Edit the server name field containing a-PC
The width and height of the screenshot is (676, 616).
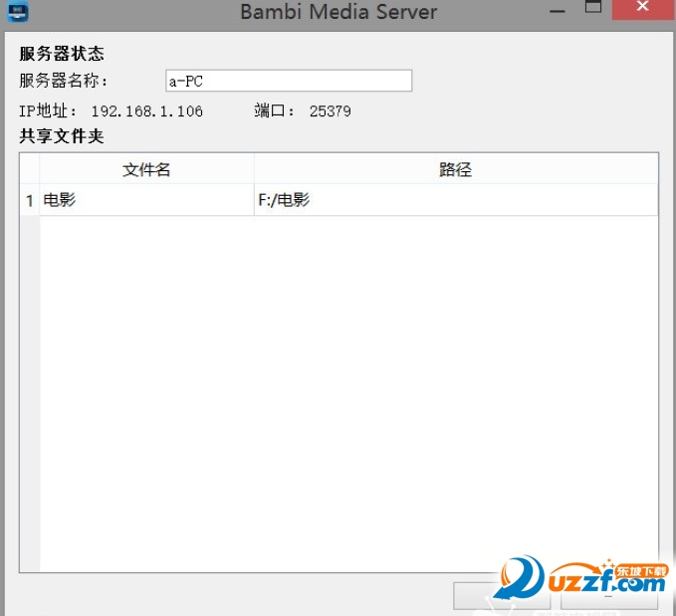289,81
